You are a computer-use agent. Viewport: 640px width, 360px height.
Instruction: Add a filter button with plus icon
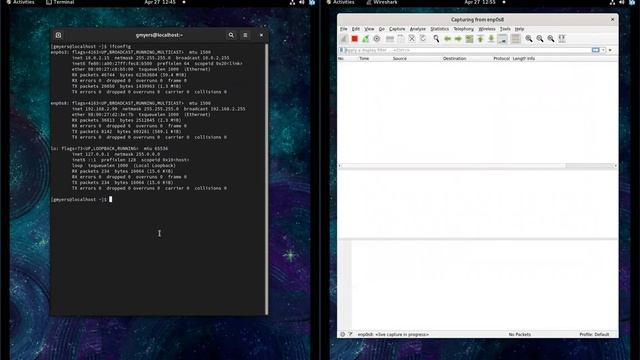[611, 50]
